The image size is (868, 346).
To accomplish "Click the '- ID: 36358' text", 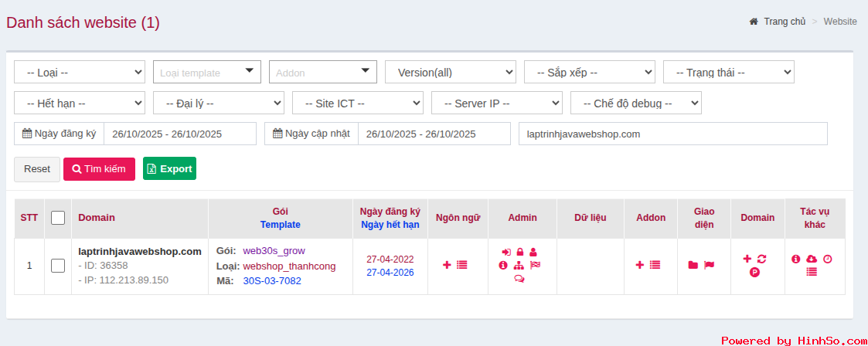I will click(103, 266).
